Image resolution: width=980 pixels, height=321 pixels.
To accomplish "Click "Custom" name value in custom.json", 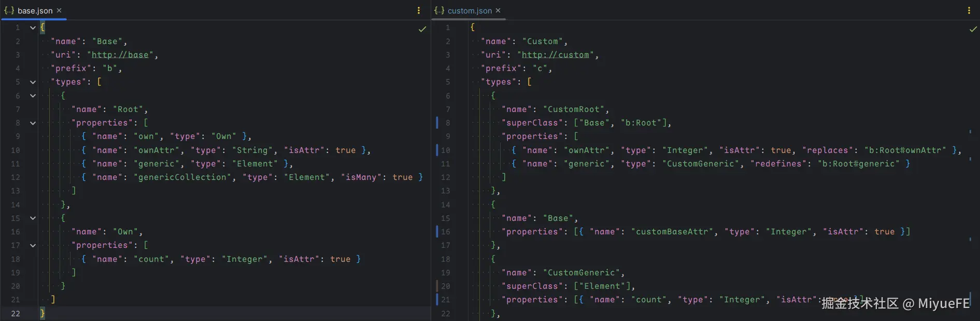I will coord(543,41).
